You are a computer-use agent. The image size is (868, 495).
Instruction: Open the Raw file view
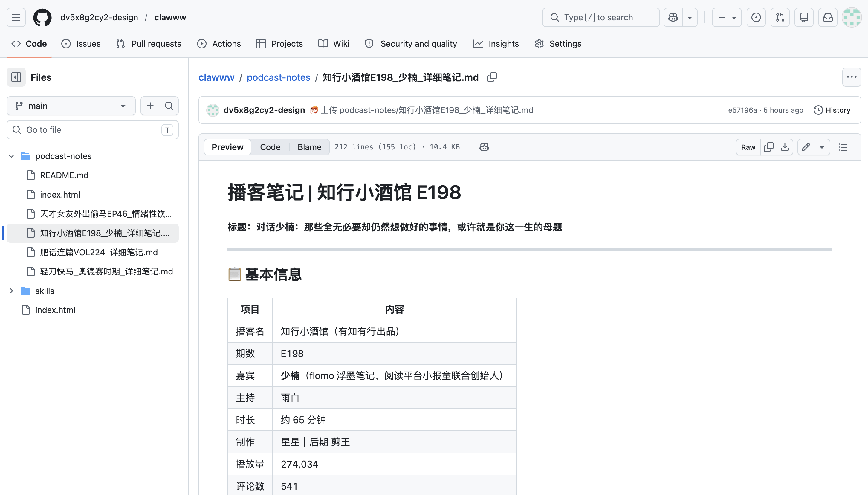[x=748, y=147]
